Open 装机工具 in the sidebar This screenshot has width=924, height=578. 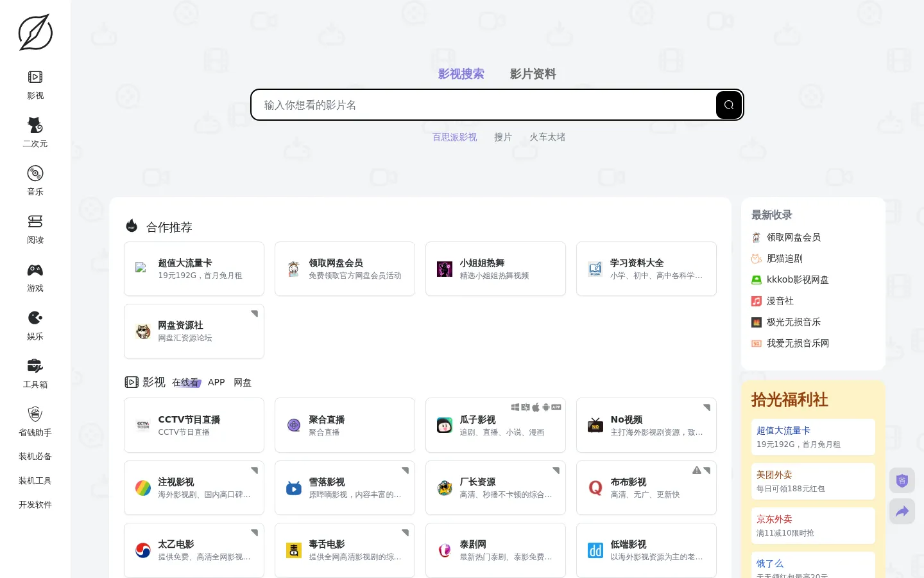(35, 481)
